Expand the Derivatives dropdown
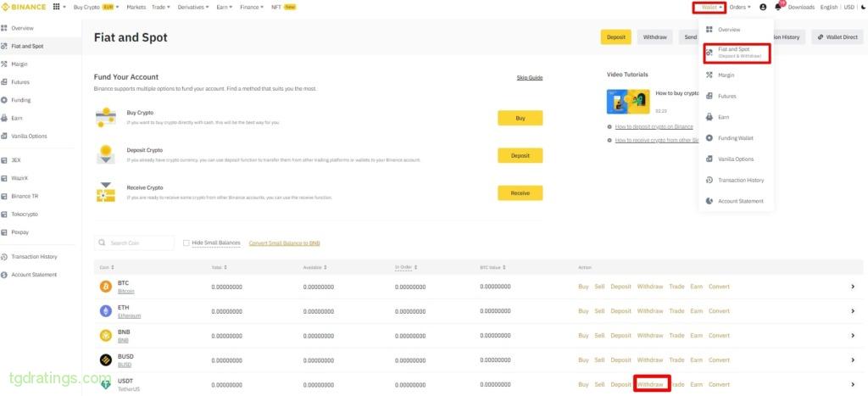868x396 pixels. pos(193,7)
